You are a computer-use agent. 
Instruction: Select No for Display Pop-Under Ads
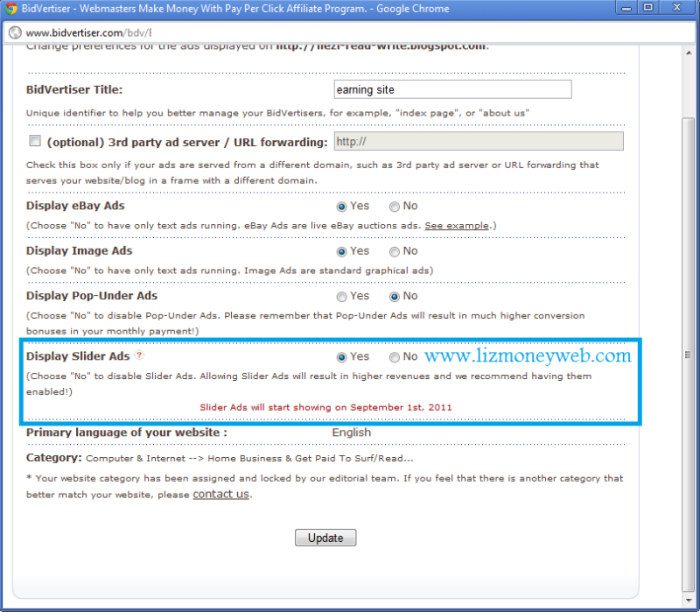(x=395, y=297)
